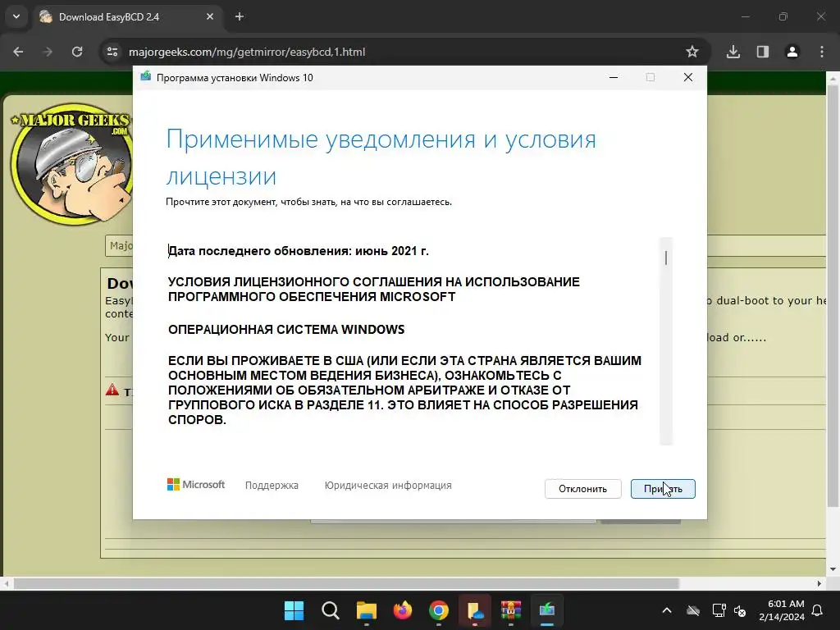Screen dimensions: 840x630
Task: Minimize the Windows 10 setup window
Action: point(614,78)
